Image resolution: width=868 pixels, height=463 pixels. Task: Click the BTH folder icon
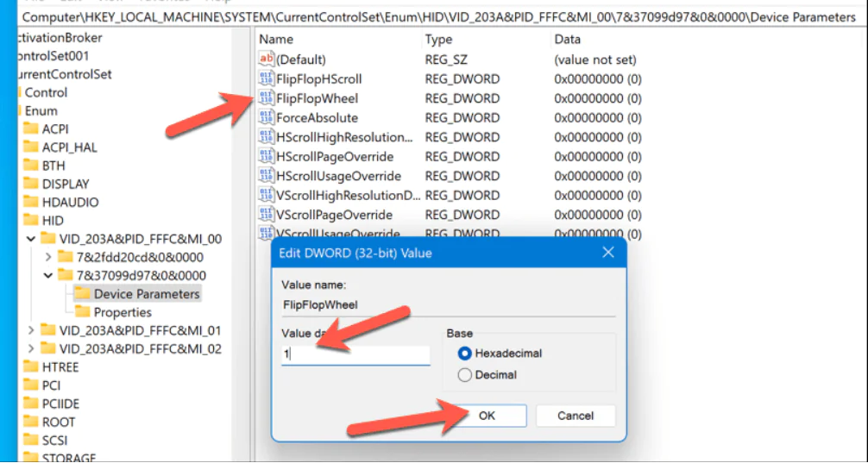tap(31, 166)
